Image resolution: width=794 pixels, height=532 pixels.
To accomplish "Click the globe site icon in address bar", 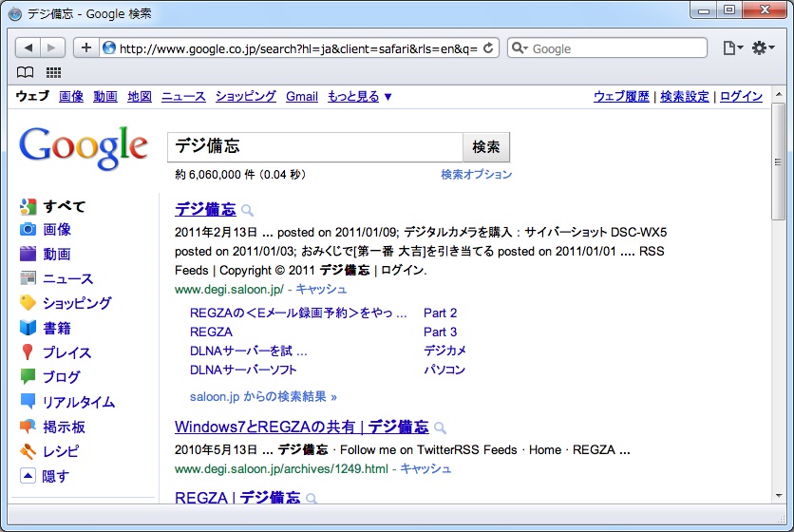I will tap(109, 48).
